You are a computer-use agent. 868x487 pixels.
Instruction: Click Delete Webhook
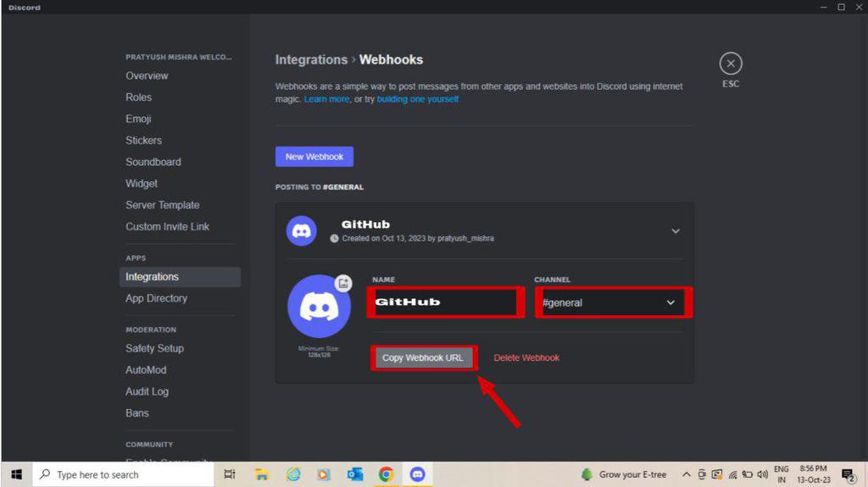pyautogui.click(x=526, y=357)
